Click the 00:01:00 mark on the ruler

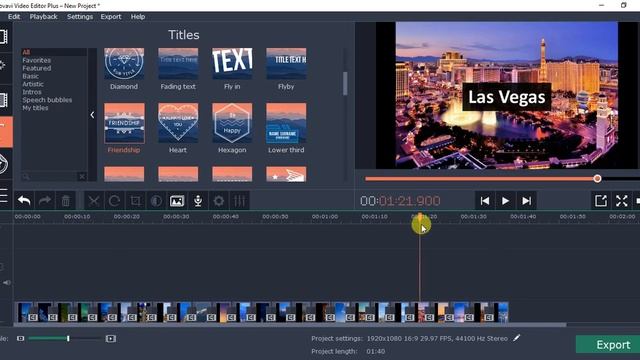325,217
